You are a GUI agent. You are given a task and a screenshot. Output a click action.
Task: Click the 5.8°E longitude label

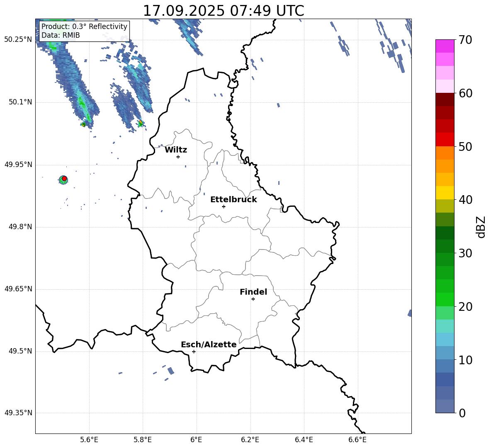tap(143, 440)
